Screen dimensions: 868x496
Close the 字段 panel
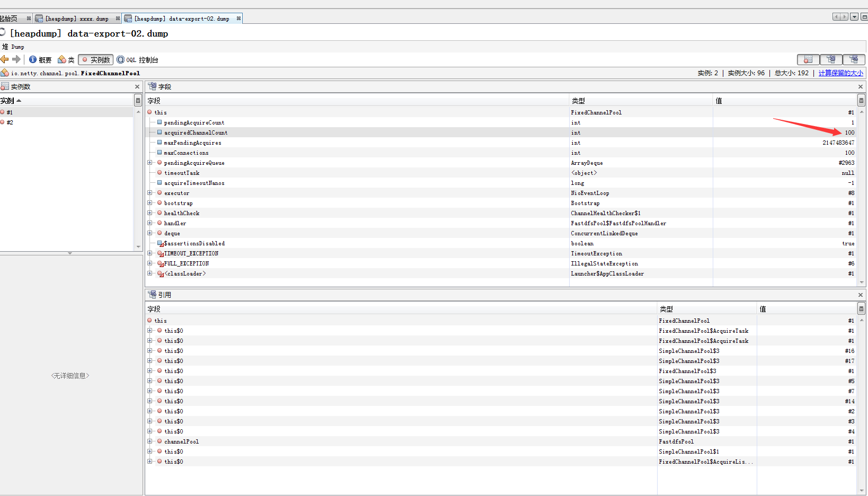pos(861,87)
